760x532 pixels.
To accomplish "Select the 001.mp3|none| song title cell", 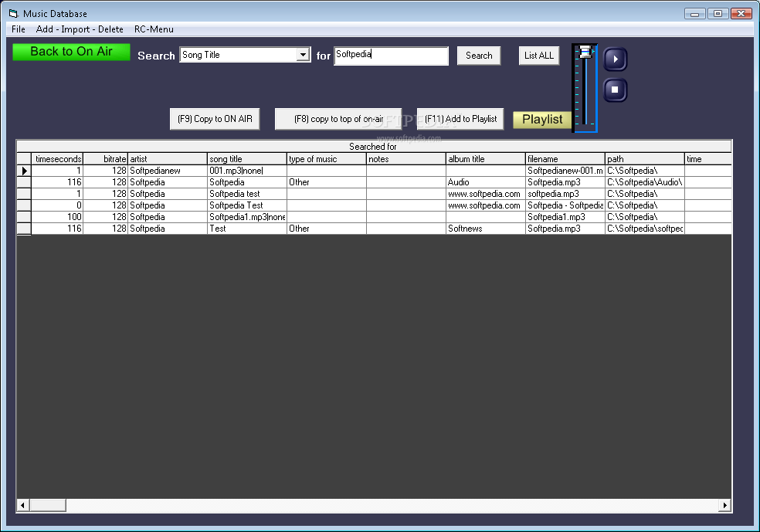I will 247,171.
